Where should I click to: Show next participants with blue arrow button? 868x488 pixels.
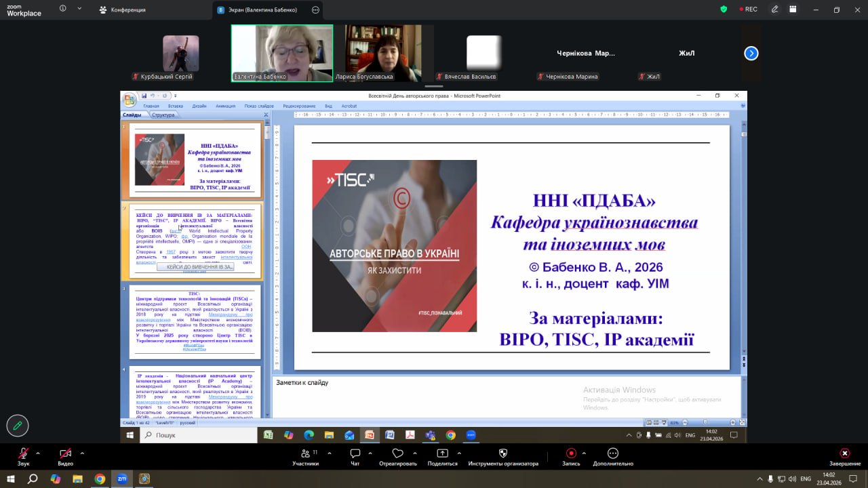tap(751, 53)
